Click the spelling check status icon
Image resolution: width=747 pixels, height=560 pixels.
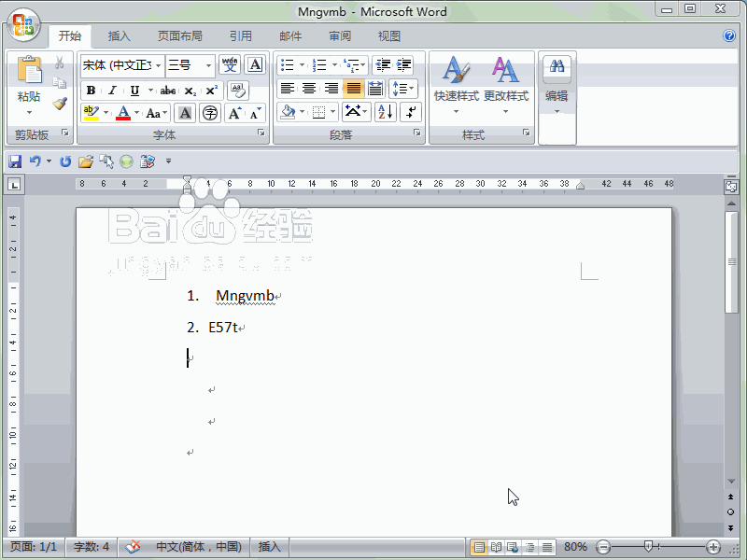pos(133,547)
